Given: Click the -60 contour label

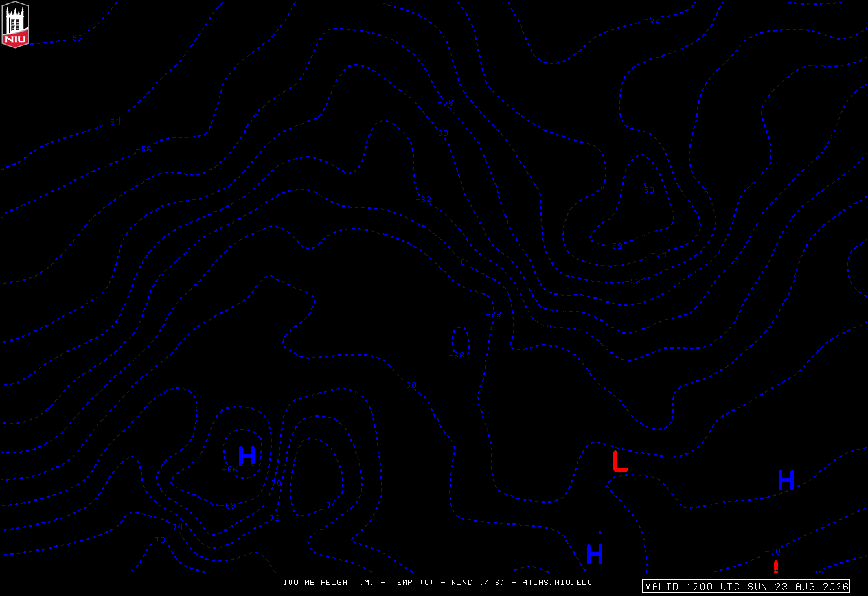Looking at the screenshot, I should pyautogui.click(x=440, y=133).
